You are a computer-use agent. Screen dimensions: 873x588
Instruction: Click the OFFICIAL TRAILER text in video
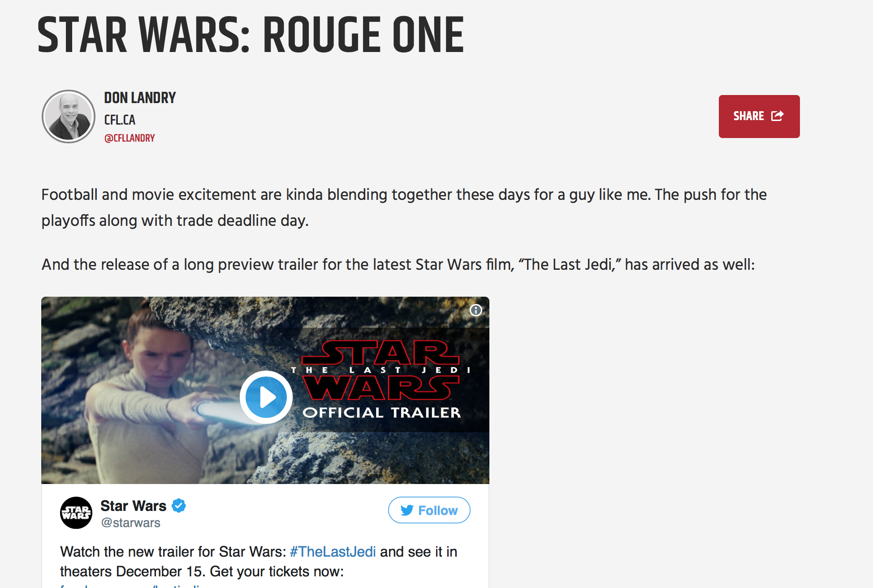coord(382,412)
